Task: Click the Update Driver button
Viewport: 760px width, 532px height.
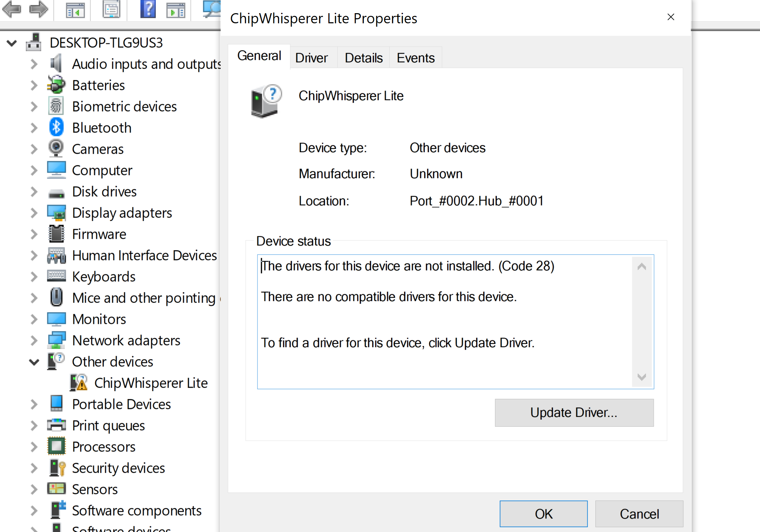Action: pyautogui.click(x=574, y=413)
